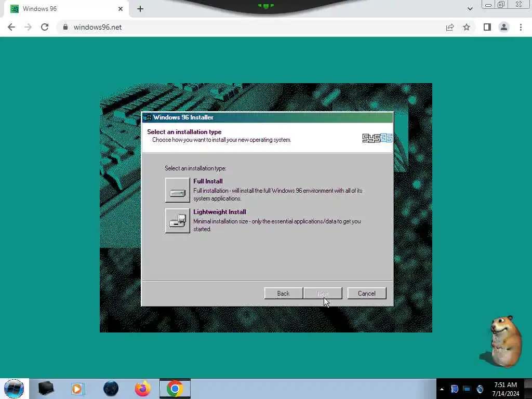Click the greyed-out Next button
This screenshot has width=532, height=399.
point(323,293)
